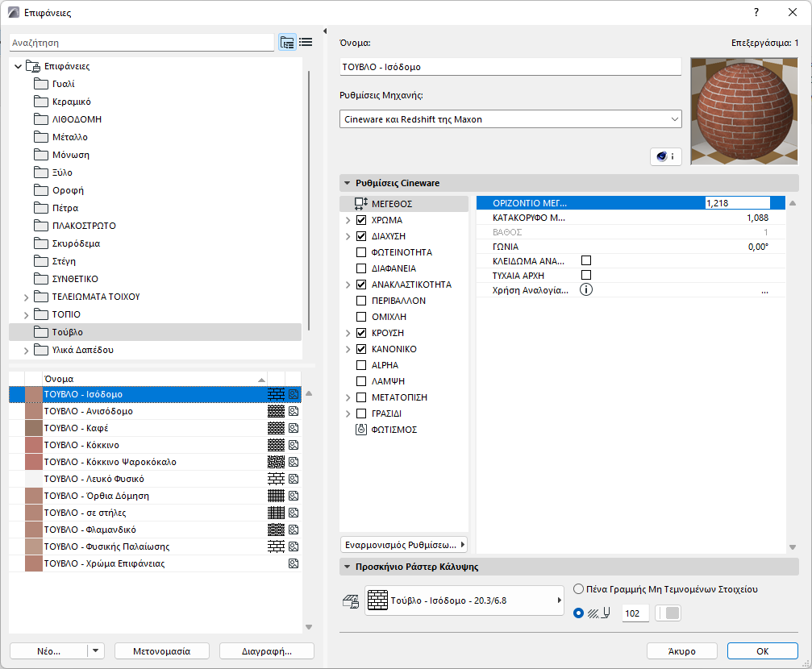Check the ΚΛΕΙΔΩΜΑ ΑΝΑ... checkbox

(x=586, y=260)
